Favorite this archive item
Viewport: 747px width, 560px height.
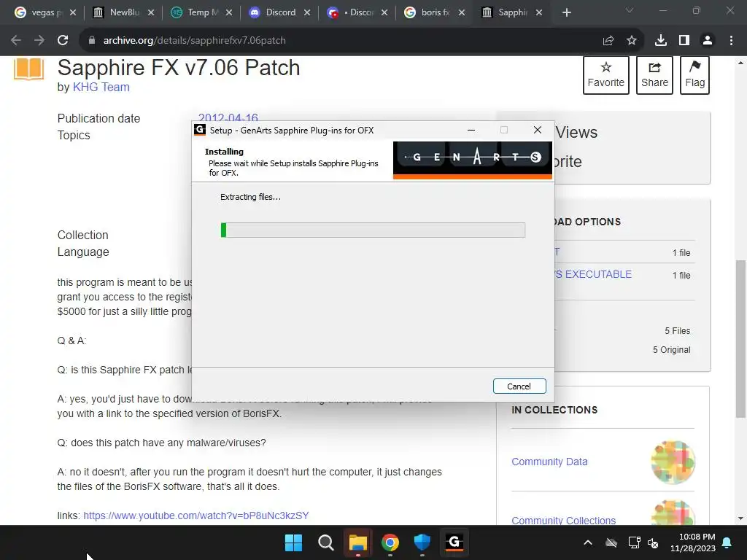coord(606,75)
